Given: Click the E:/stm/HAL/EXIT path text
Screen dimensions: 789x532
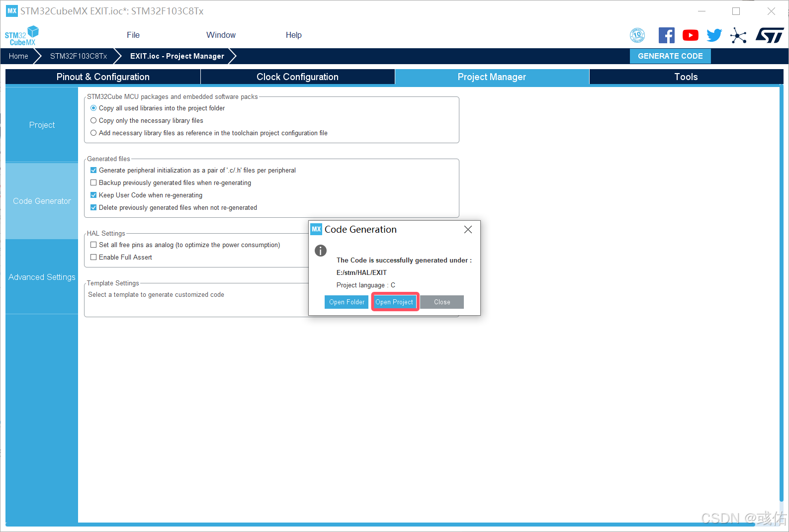Looking at the screenshot, I should 361,272.
